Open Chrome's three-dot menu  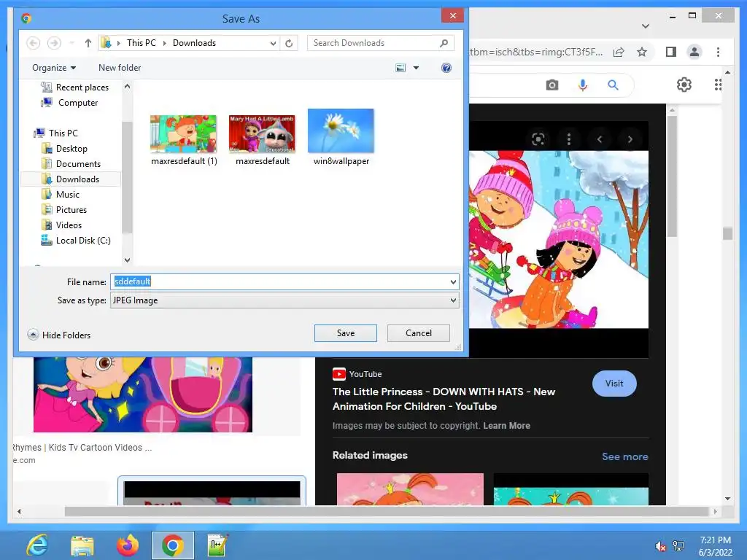coord(718,52)
